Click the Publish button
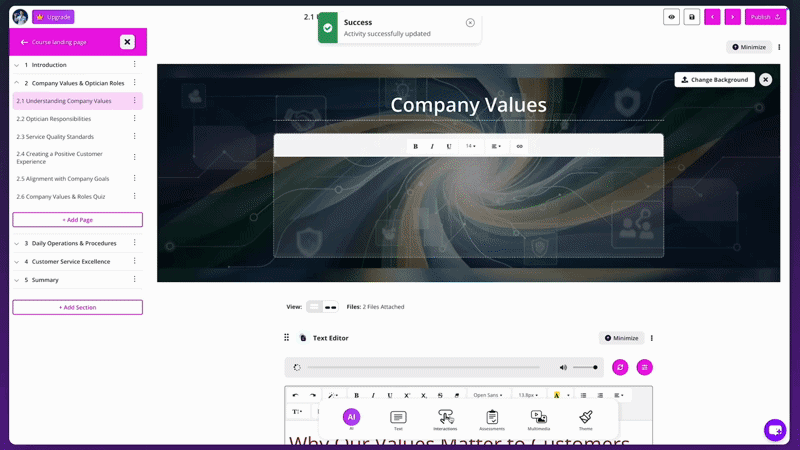 pos(765,17)
